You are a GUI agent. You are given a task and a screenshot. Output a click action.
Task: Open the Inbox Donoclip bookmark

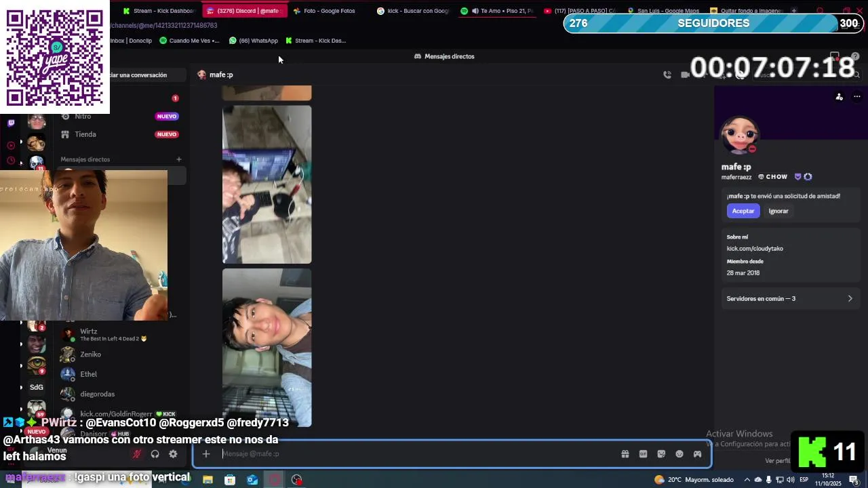131,41
